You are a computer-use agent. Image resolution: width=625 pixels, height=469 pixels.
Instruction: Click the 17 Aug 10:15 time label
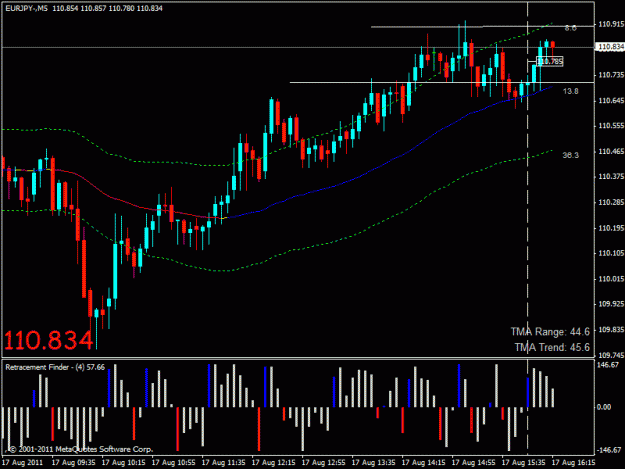124,462
